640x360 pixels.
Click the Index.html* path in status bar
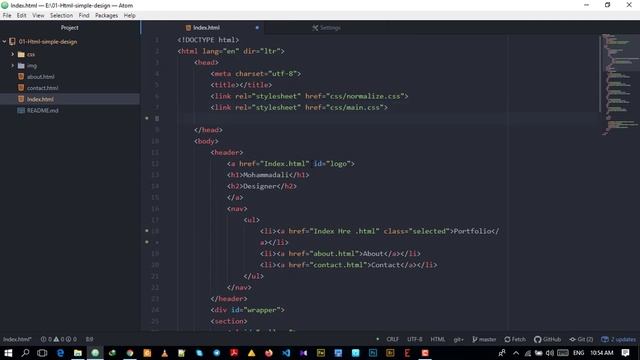17,339
